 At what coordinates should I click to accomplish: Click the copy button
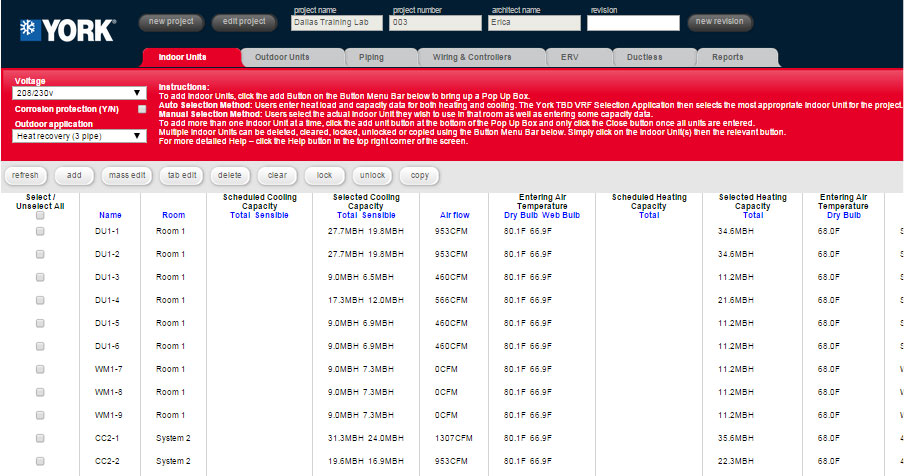tap(419, 175)
